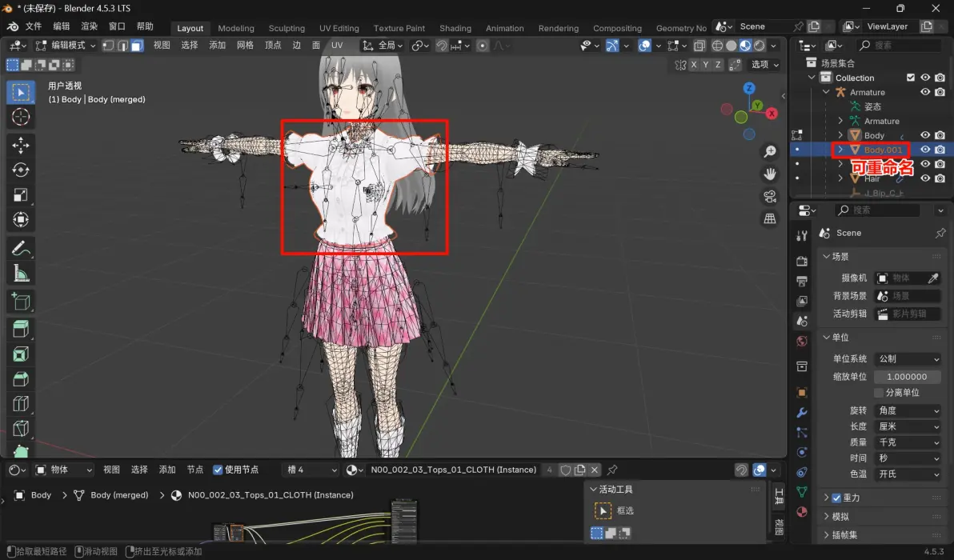Switch to Sculpting workspace tab
The width and height of the screenshot is (954, 560).
tap(287, 28)
